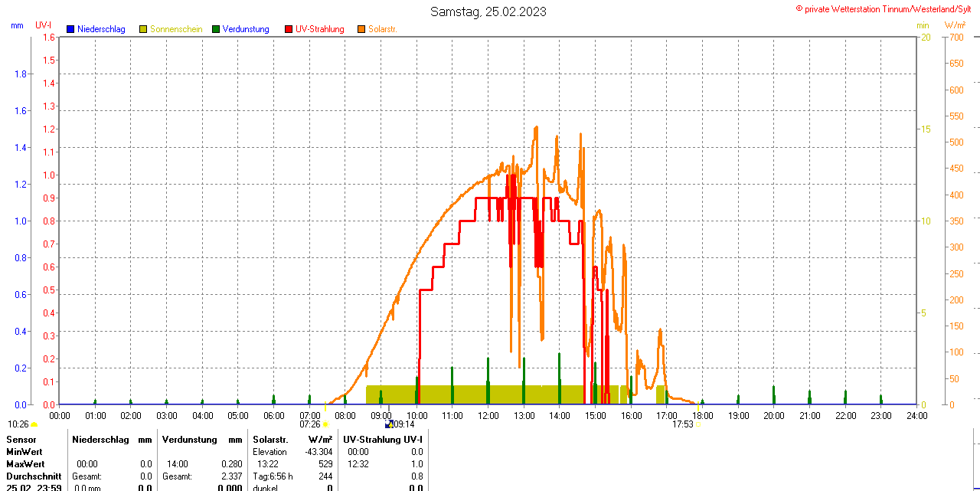Click the Niederschlag legend label

(101, 29)
